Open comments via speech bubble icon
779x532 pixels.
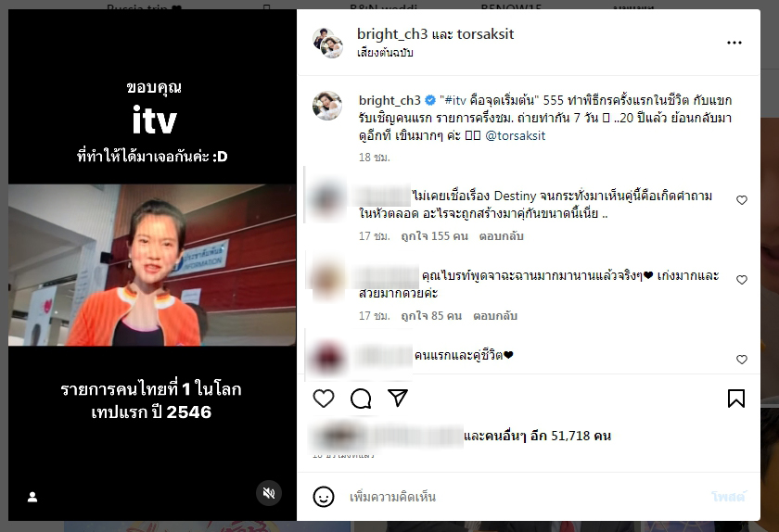(361, 399)
